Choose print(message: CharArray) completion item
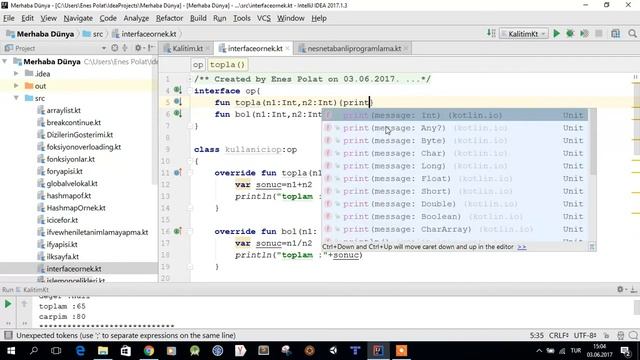This screenshot has width=640, height=360. (x=455, y=229)
